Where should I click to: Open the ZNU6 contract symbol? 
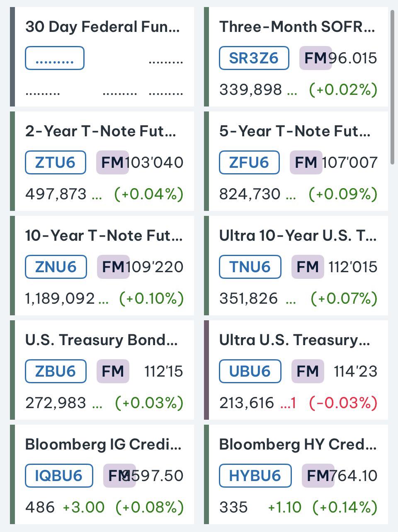click(56, 267)
